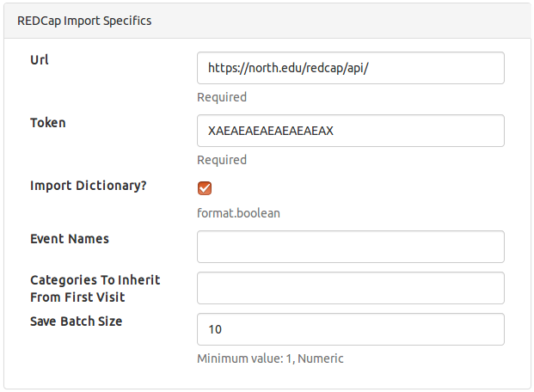Click the Url field label
The image size is (534, 392).
click(x=40, y=59)
